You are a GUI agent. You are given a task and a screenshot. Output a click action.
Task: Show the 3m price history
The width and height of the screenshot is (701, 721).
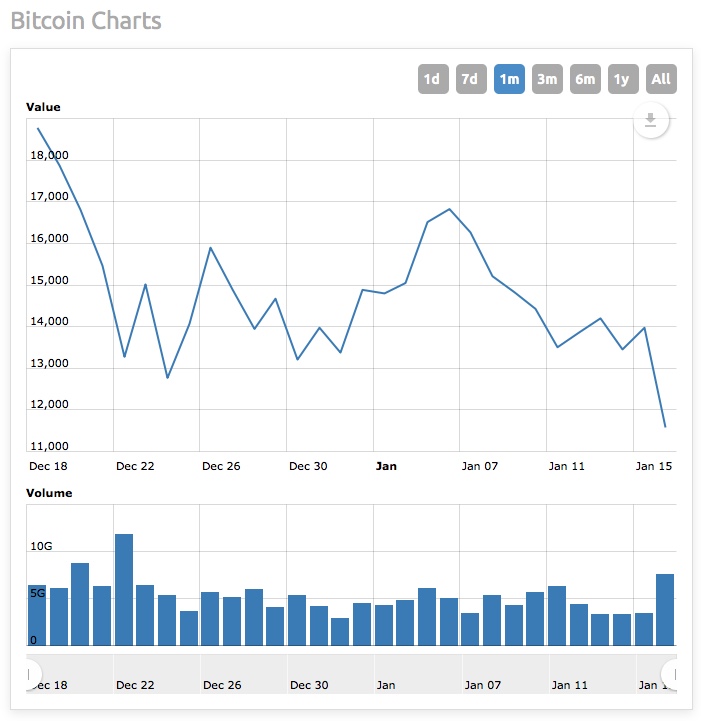coord(547,79)
